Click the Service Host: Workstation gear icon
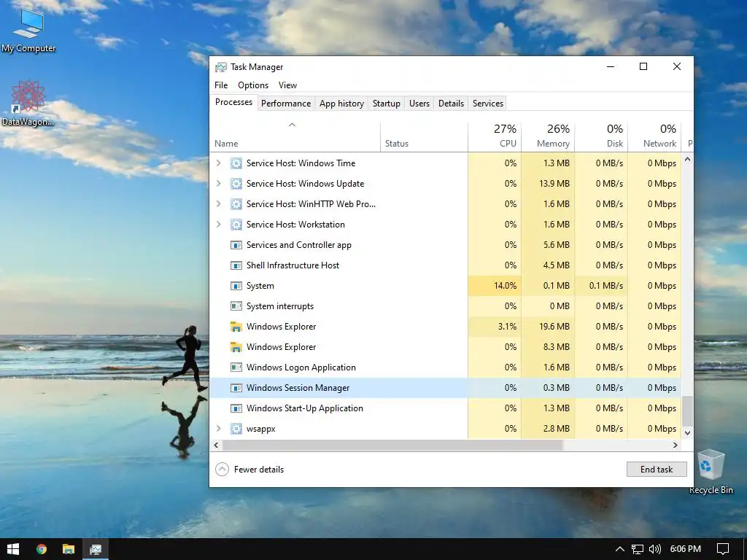Viewport: 747px width, 560px height. pos(236,225)
